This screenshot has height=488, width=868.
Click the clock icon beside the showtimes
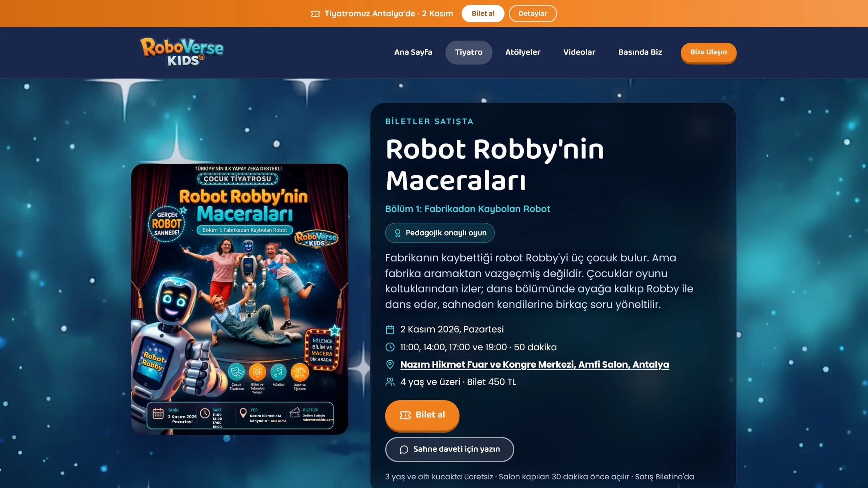click(390, 347)
